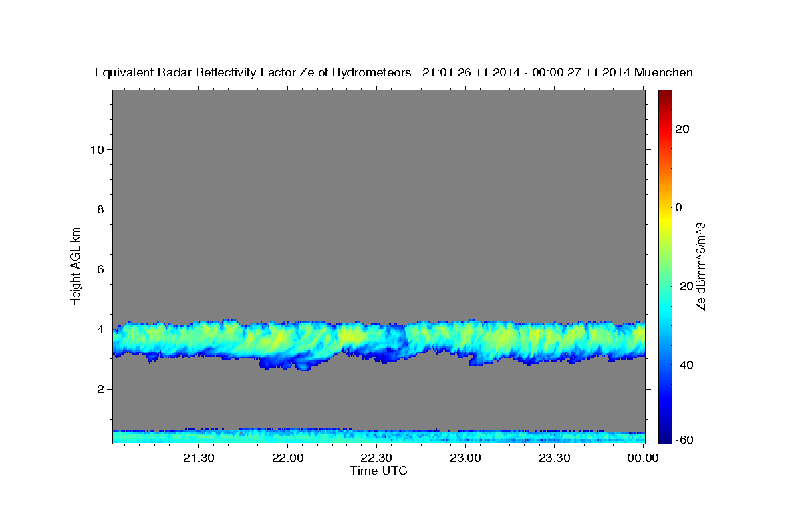Screen dimensions: 798x532
Task: Click the height tick label '6'
Action: tap(100, 269)
